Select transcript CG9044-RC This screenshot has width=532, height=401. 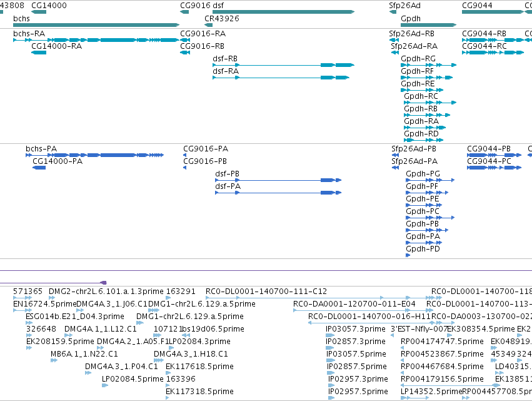[493, 53]
